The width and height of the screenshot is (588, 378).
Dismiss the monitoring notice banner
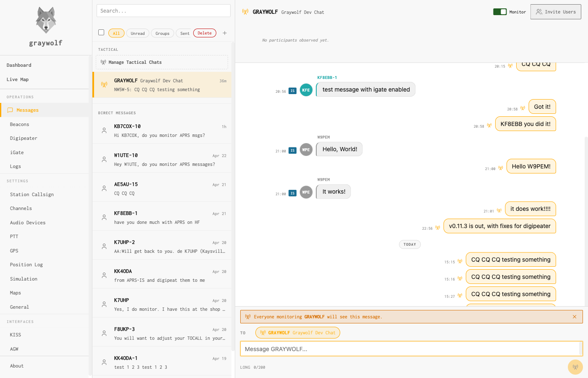tap(575, 317)
